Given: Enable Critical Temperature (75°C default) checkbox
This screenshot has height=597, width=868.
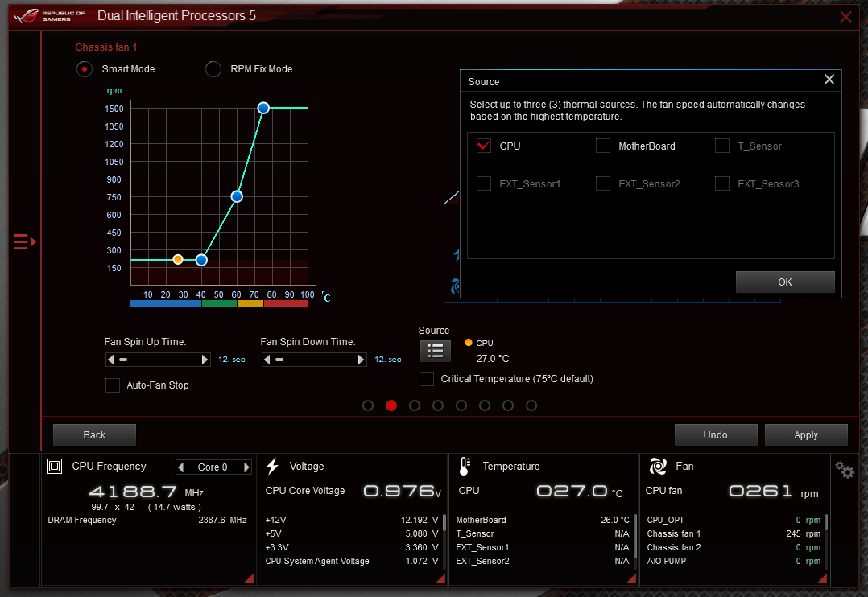Looking at the screenshot, I should tap(426, 378).
